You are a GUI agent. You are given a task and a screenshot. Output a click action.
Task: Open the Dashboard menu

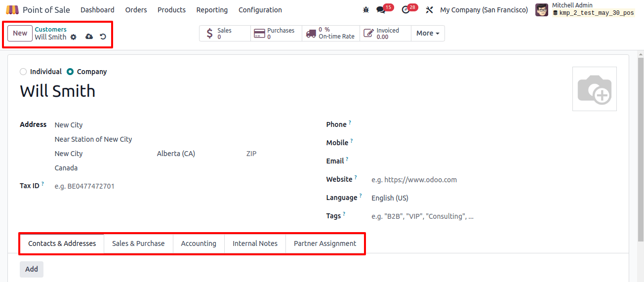[97, 10]
